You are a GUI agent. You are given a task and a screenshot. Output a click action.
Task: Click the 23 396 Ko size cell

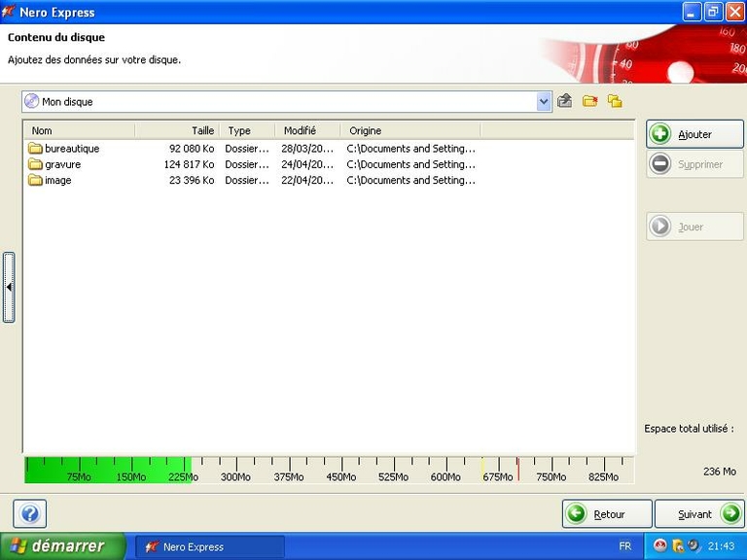click(192, 180)
